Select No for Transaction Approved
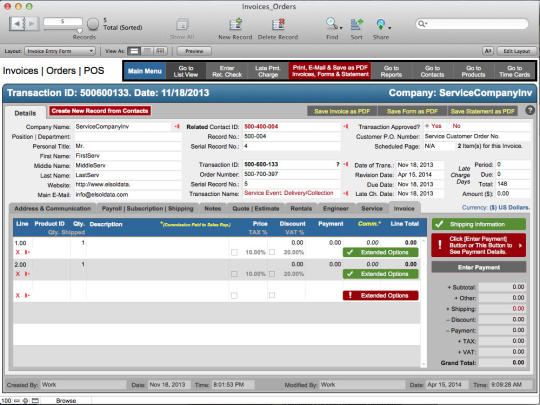 point(456,126)
